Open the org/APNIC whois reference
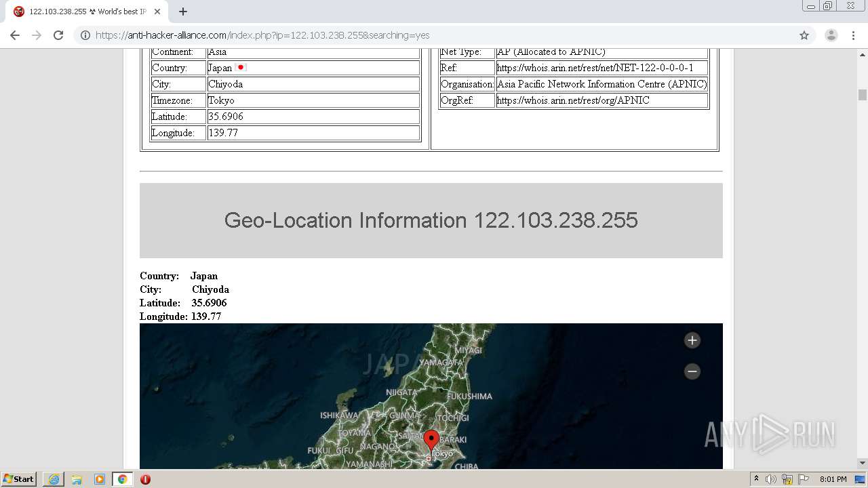Viewport: 868px width, 488px height. [573, 100]
